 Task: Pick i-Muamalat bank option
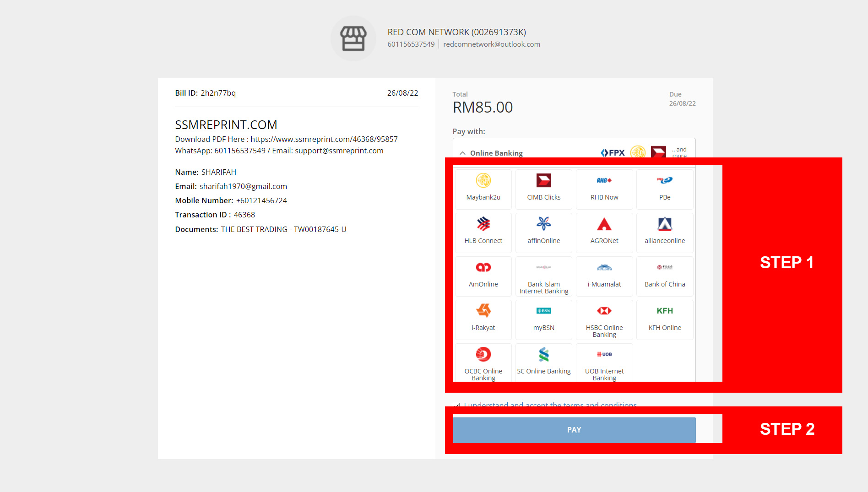pyautogui.click(x=604, y=276)
